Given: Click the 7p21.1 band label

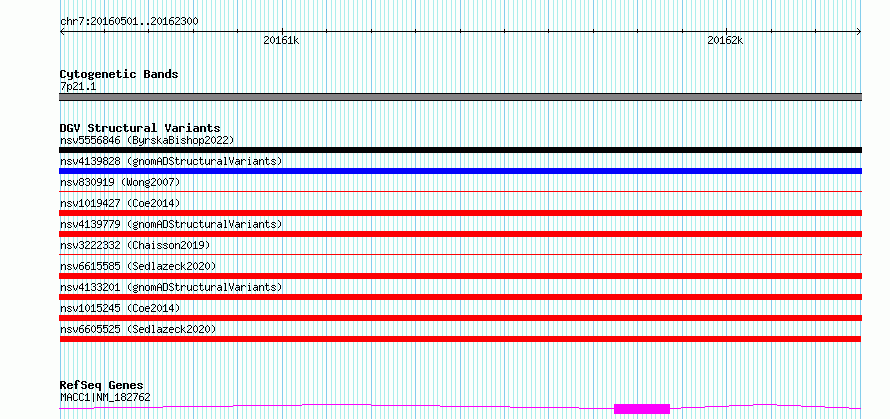Looking at the screenshot, I should pos(78,86).
